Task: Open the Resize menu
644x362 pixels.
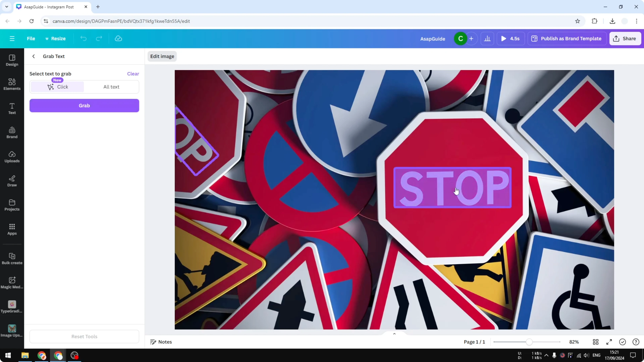Action: pyautogui.click(x=55, y=38)
